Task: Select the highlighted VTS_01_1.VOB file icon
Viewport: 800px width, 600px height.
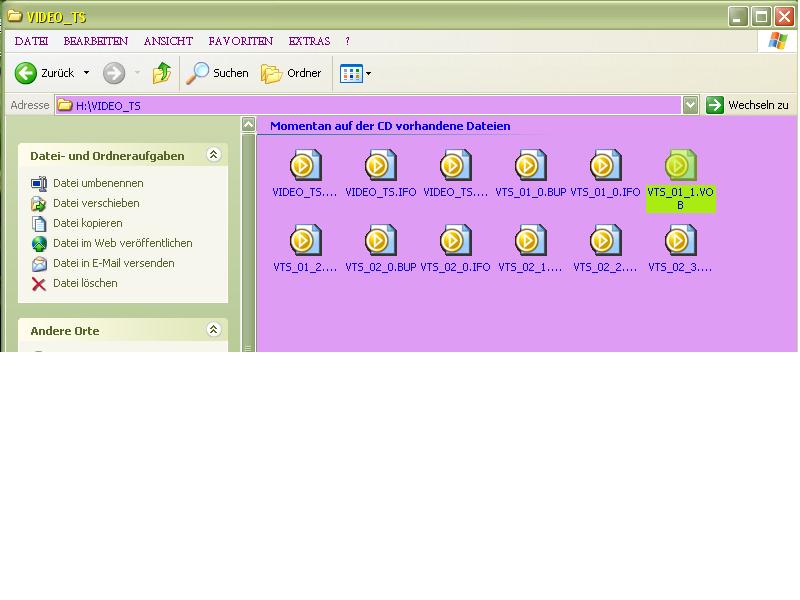Action: [x=680, y=165]
